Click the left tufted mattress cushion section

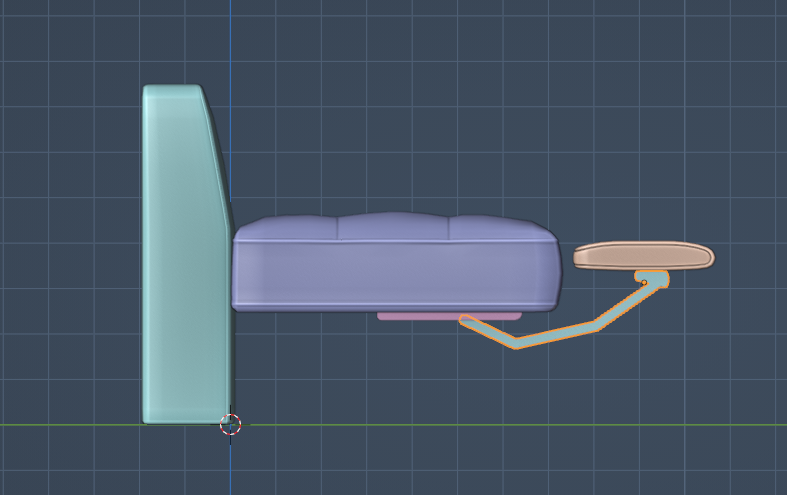[x=288, y=230]
